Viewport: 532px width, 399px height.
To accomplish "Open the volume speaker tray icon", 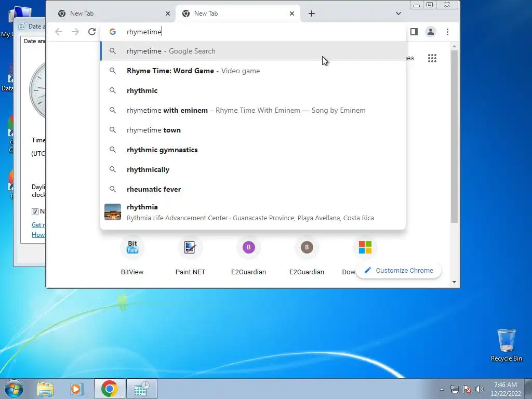I will coord(480,389).
